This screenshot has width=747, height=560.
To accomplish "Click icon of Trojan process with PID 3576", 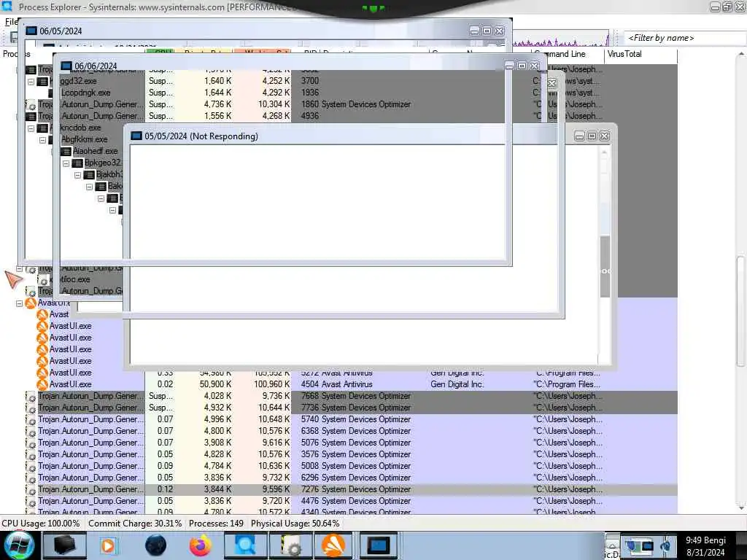I will click(x=31, y=455).
